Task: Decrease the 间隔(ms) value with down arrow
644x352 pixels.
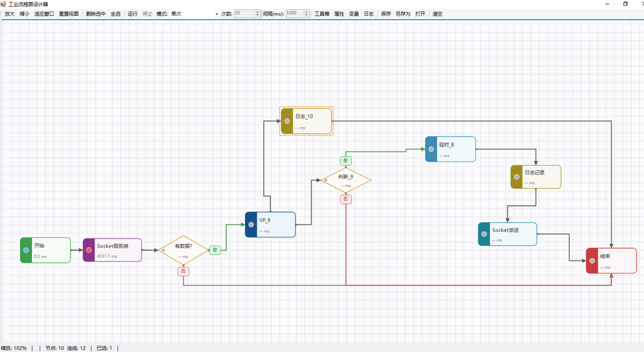Action: pos(306,16)
